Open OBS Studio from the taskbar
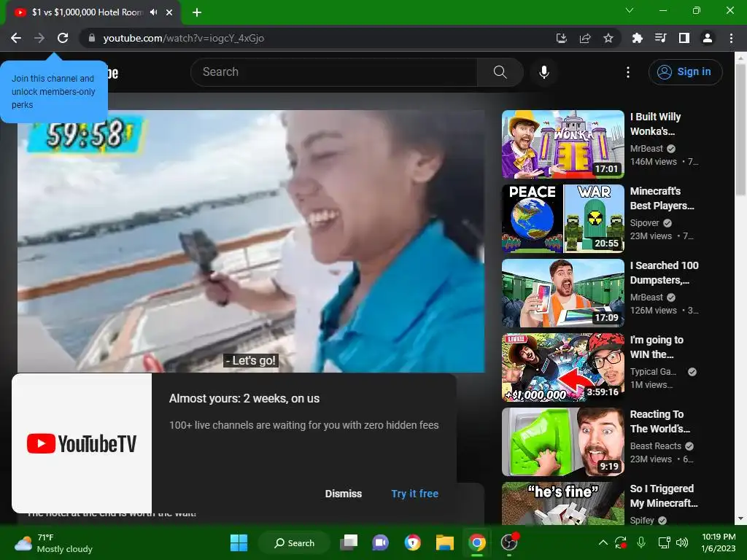747x560 pixels. (x=509, y=542)
